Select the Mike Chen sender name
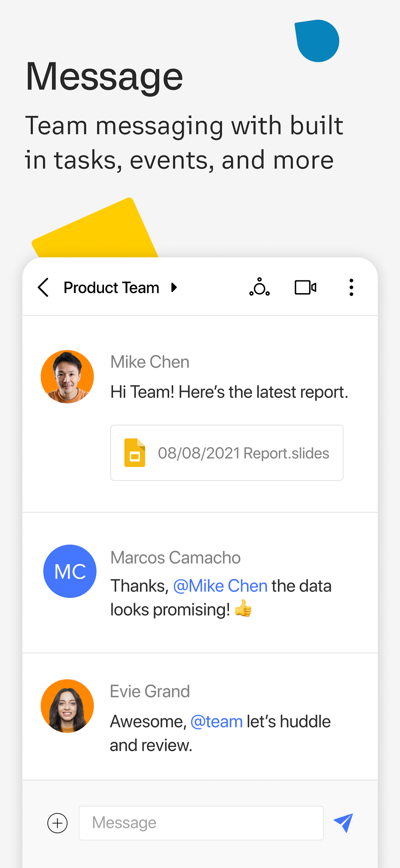The width and height of the screenshot is (400, 868). (150, 362)
